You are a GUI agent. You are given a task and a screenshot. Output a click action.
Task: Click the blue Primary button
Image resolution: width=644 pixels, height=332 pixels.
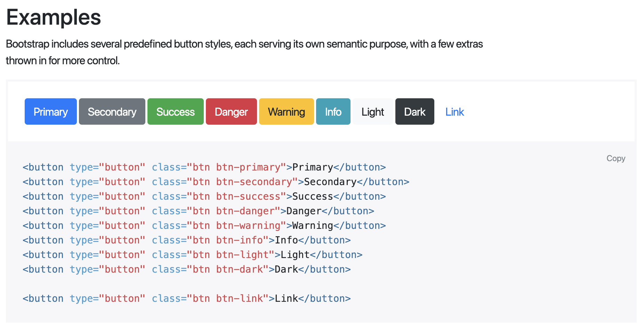(51, 111)
